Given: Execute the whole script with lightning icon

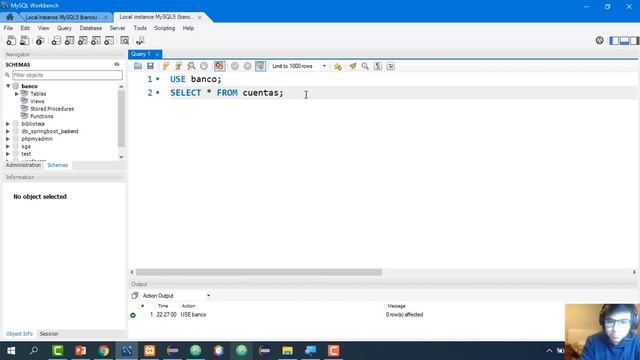Looking at the screenshot, I should pos(166,66).
